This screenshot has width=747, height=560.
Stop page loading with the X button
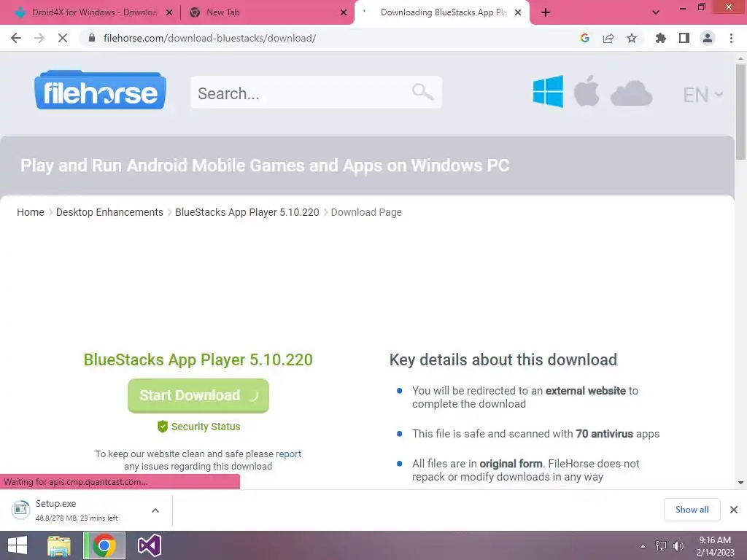tap(63, 38)
